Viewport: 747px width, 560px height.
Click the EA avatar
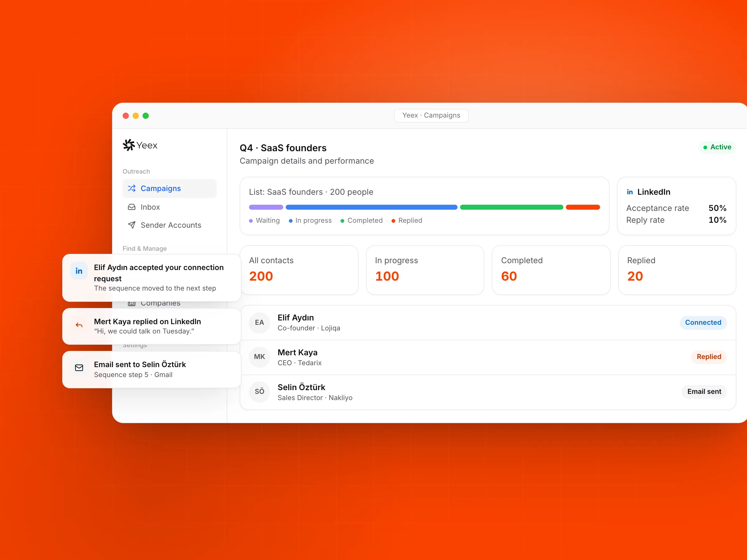259,323
